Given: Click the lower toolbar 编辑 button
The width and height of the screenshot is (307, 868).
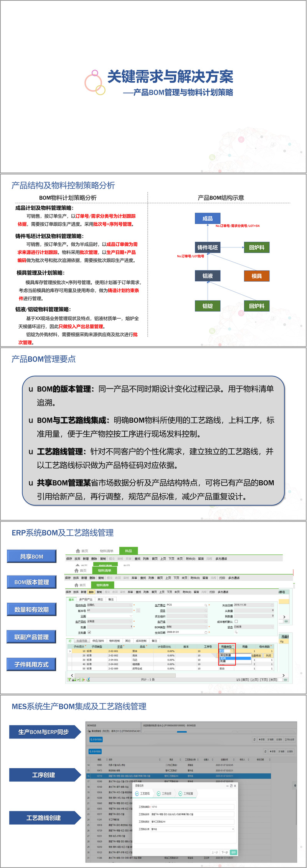Looking at the screenshot, I should coord(282,751).
